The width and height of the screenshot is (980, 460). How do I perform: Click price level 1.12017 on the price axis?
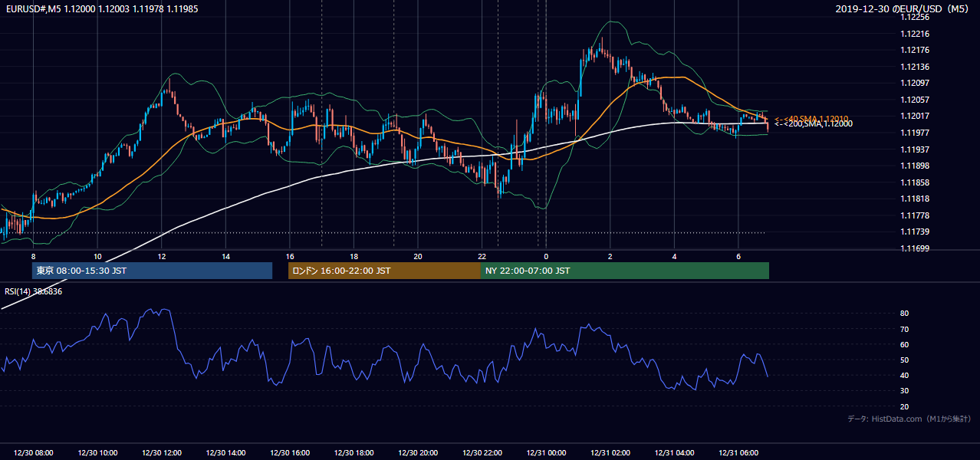(914, 116)
